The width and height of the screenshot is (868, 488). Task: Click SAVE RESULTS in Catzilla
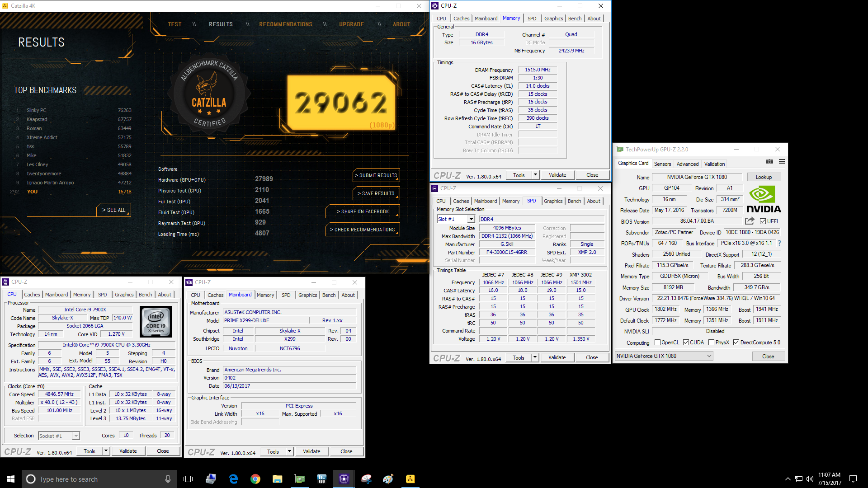tap(376, 193)
